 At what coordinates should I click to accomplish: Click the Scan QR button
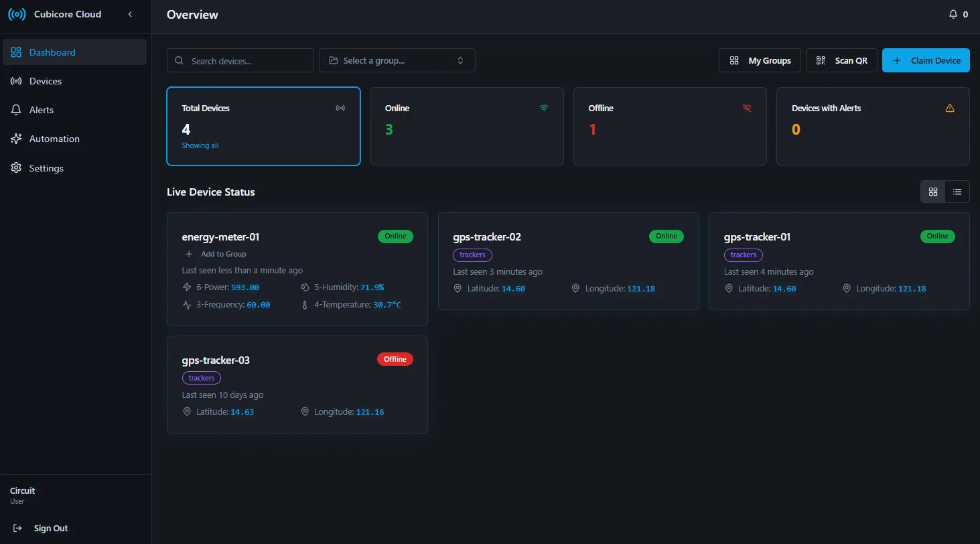(841, 60)
